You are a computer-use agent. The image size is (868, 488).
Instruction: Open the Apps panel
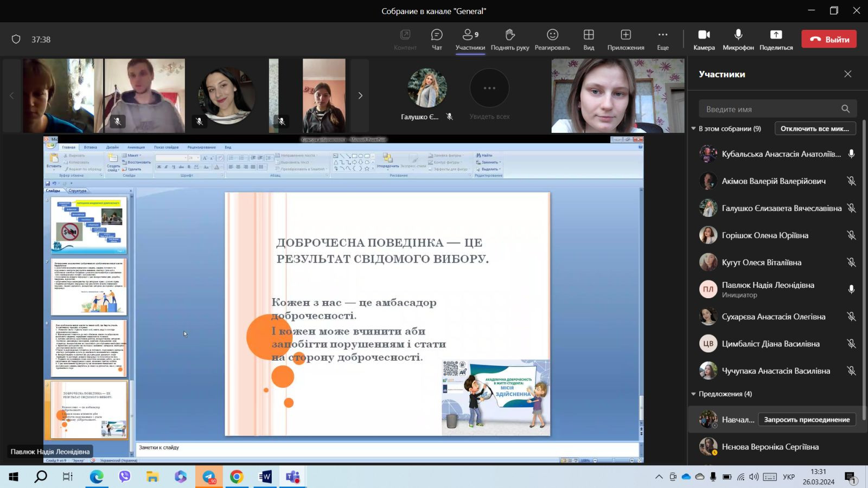click(x=626, y=39)
